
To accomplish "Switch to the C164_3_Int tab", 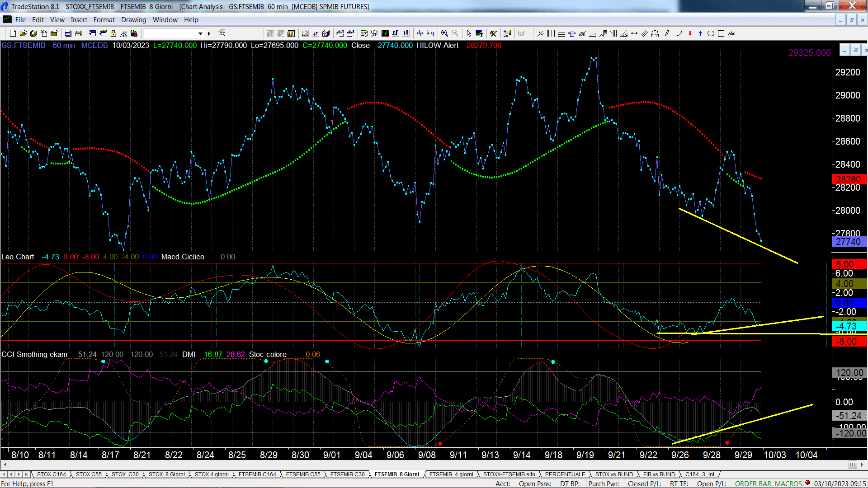I will click(x=700, y=474).
